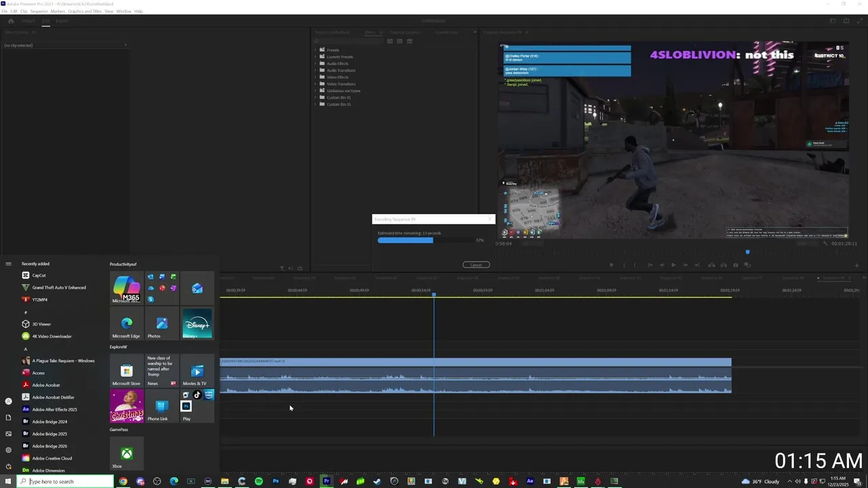Open Start menu Pictures shortcut

point(8,434)
